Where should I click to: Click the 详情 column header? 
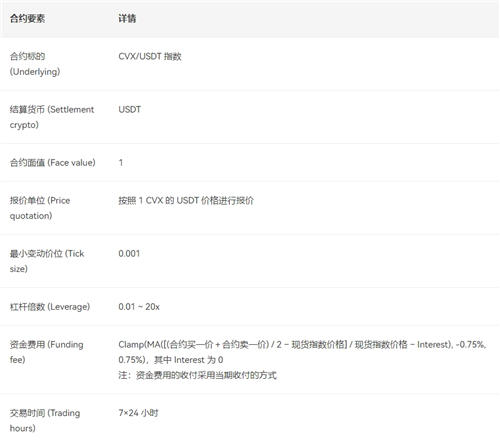[x=127, y=19]
